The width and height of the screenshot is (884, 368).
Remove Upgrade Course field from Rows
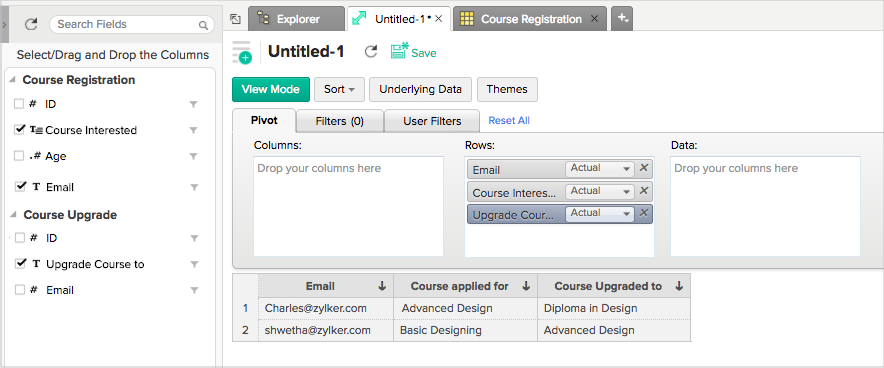click(643, 214)
